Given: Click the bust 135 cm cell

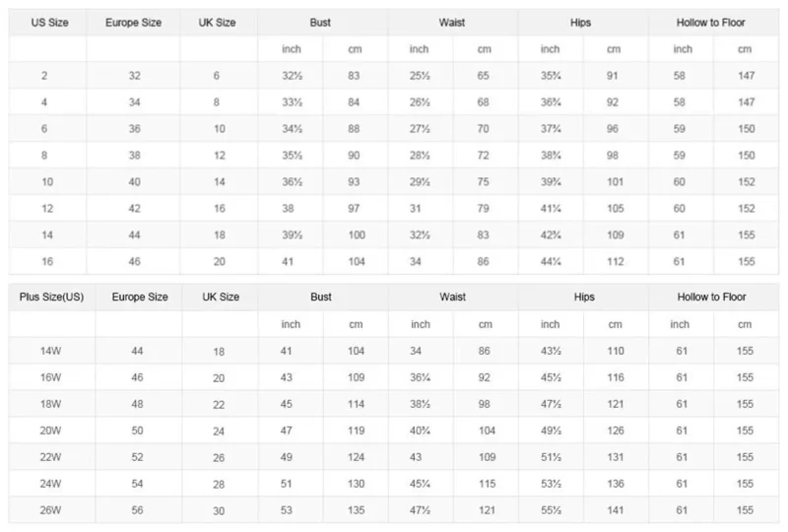Looking at the screenshot, I should 356,510.
